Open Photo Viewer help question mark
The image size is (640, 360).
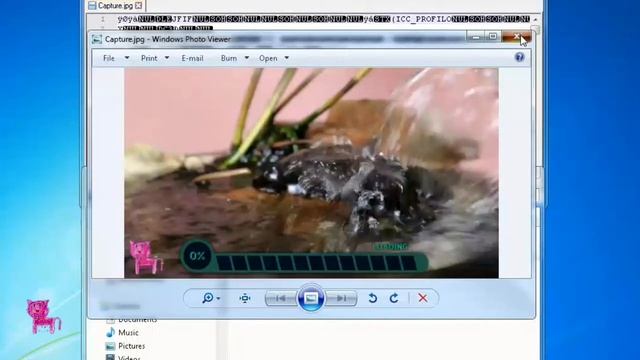tap(519, 57)
